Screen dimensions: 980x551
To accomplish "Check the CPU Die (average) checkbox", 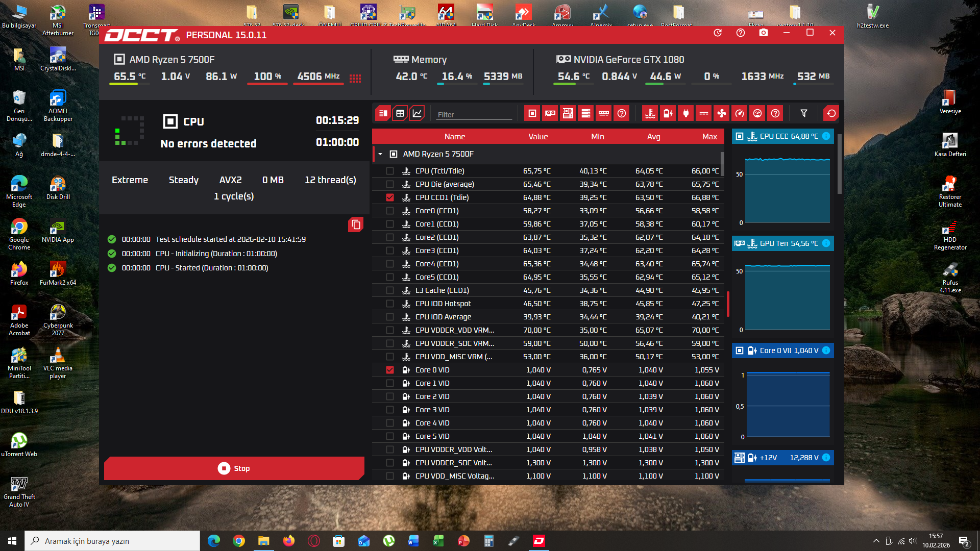I will pos(390,184).
